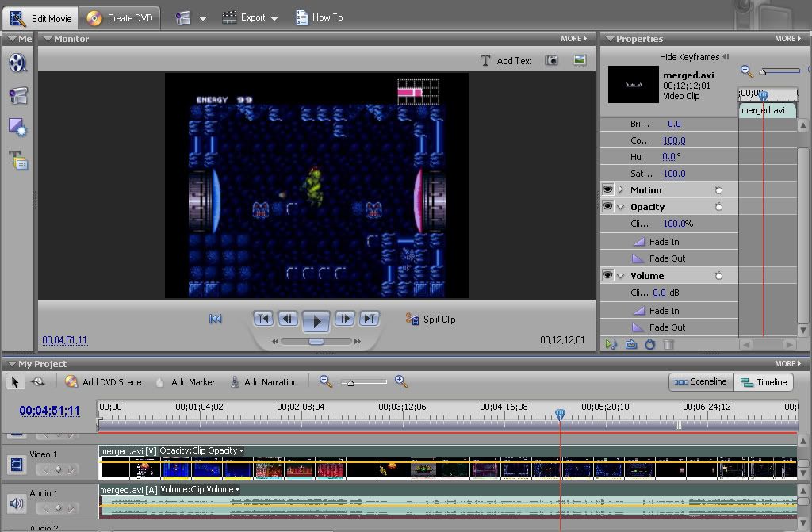Step forward one frame

345,319
